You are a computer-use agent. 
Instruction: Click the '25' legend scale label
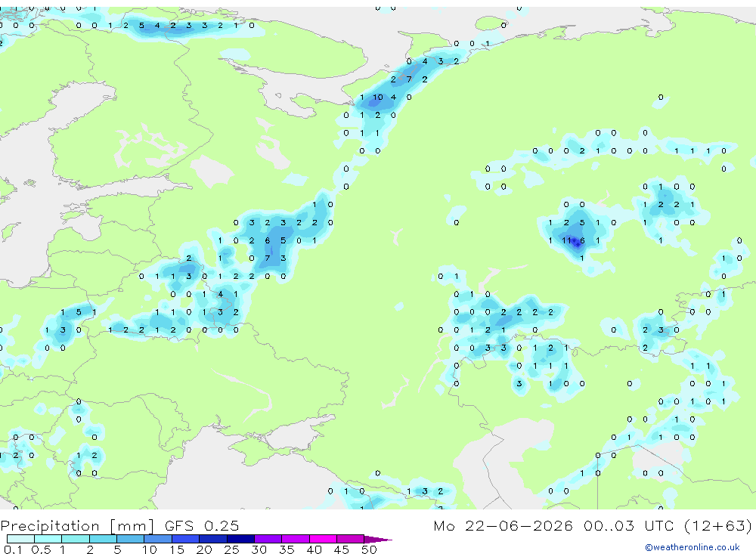[231, 549]
